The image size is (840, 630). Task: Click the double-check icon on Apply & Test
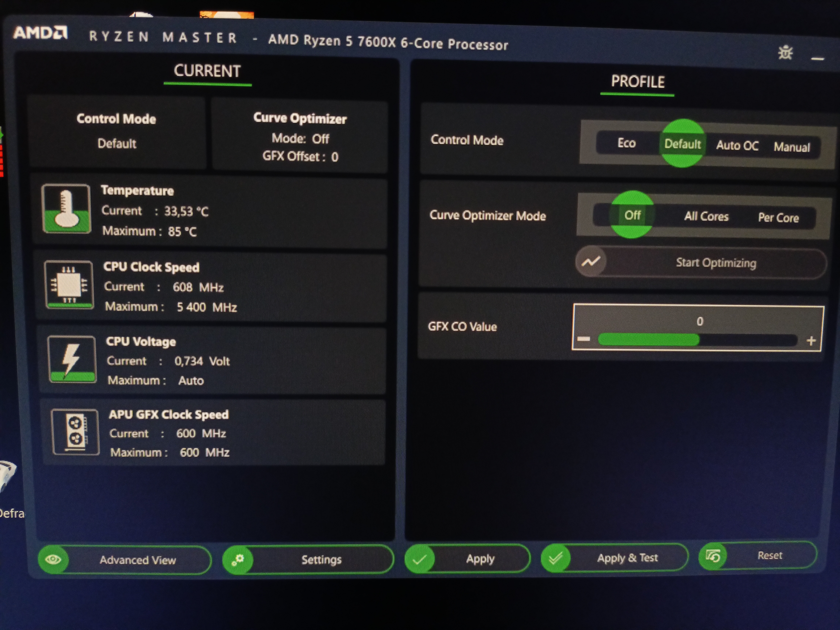[x=556, y=558]
